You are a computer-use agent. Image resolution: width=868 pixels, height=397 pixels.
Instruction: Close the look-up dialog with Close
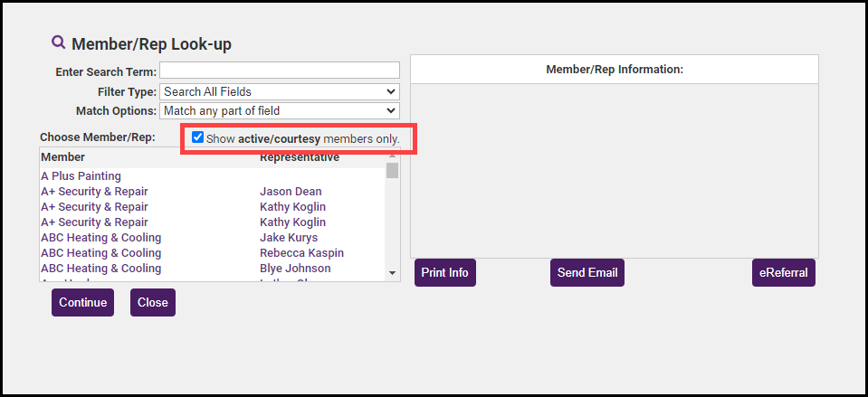152,302
